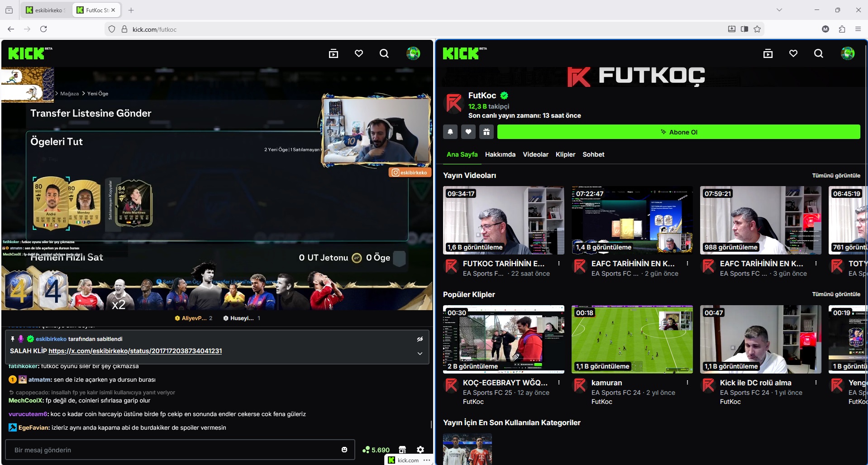Open search in the left Kick header
Image resolution: width=868 pixels, height=465 pixels.
384,53
